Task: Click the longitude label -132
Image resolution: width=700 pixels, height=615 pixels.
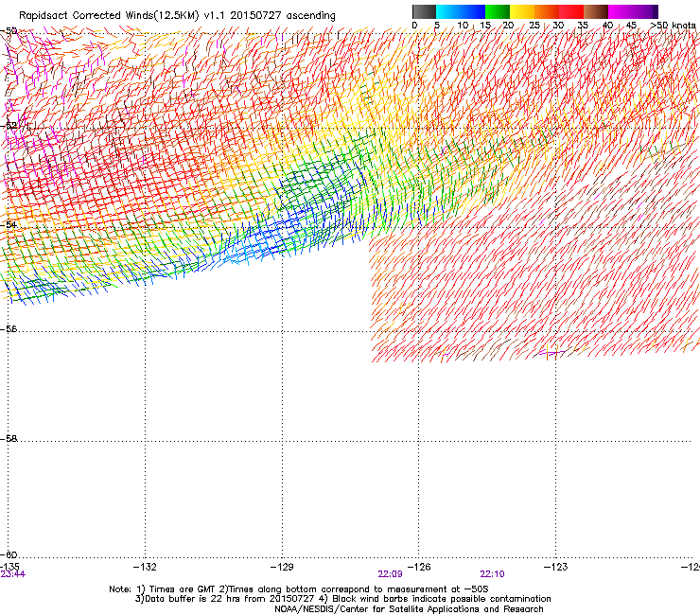Action: point(145,567)
